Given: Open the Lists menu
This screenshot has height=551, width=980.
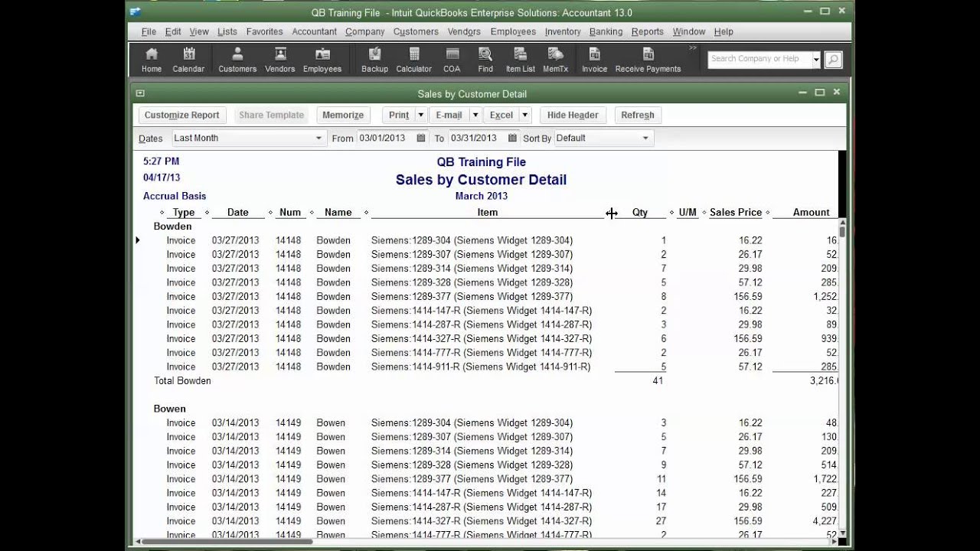Looking at the screenshot, I should point(227,31).
